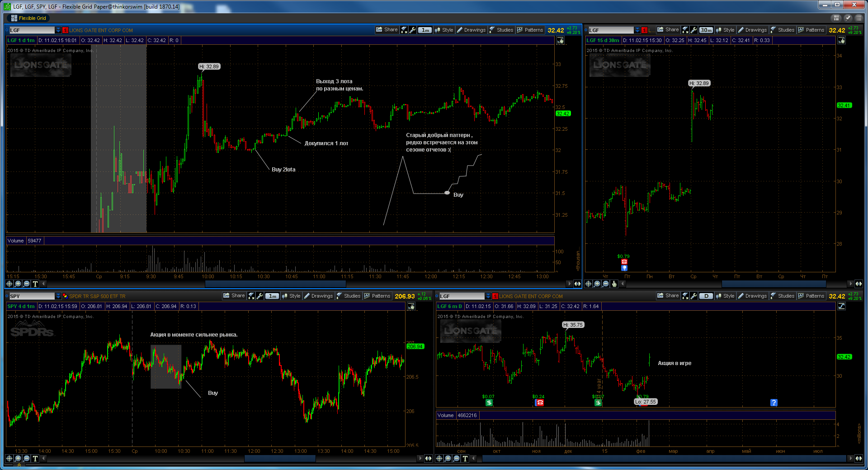
Task: Toggle expansion area on LGF daily chart
Action: click(859, 458)
